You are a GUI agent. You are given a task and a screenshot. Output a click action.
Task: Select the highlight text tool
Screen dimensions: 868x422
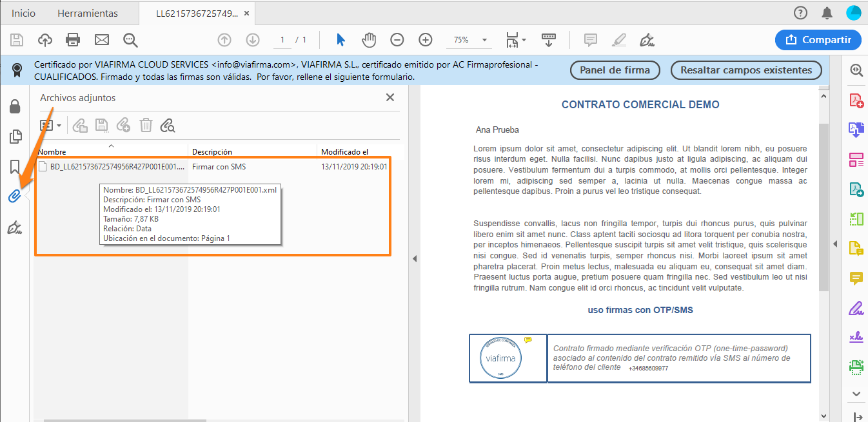(619, 40)
